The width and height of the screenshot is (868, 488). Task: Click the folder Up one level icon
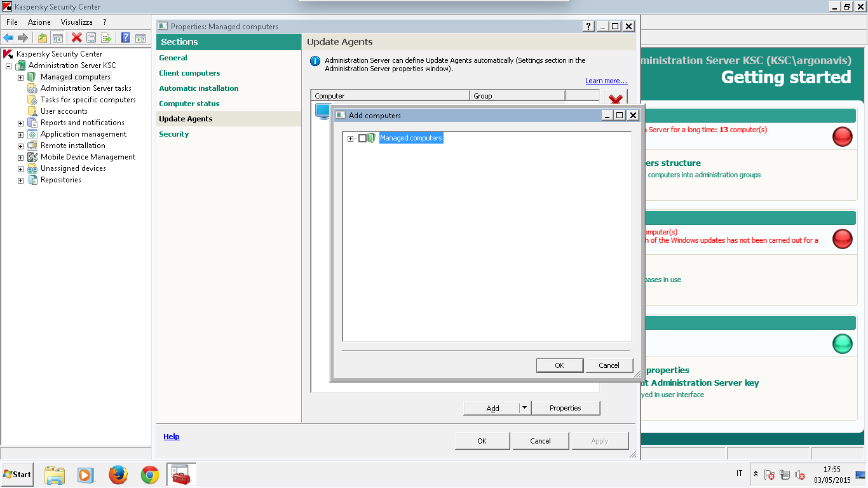tap(43, 37)
